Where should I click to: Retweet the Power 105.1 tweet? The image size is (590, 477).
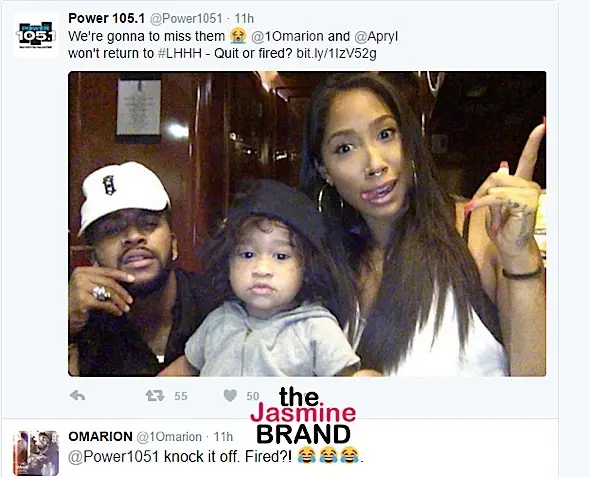pos(155,395)
